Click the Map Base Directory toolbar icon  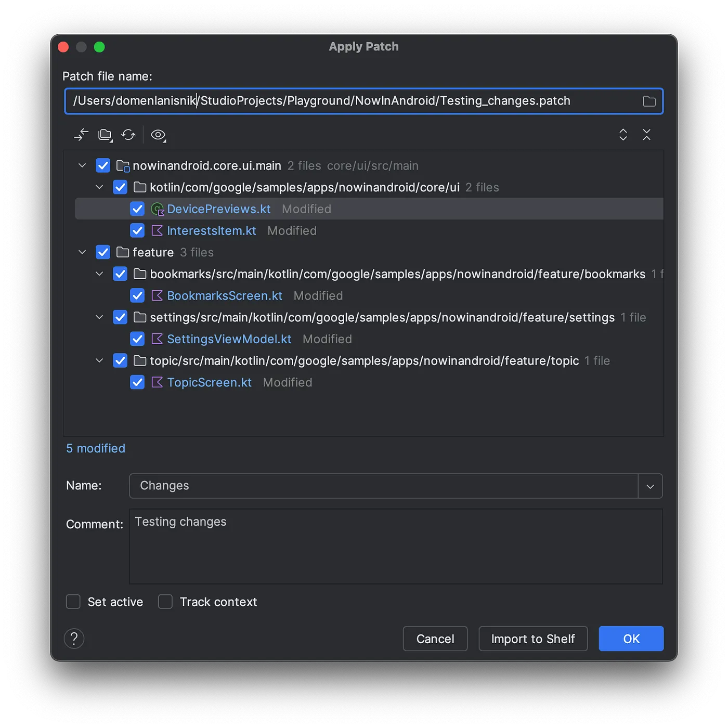[81, 135]
